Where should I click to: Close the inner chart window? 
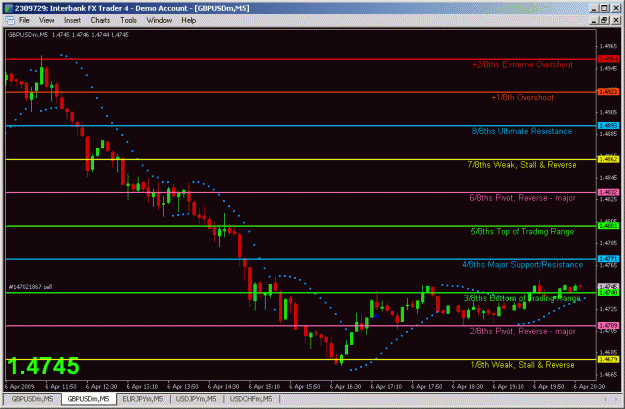[616, 20]
